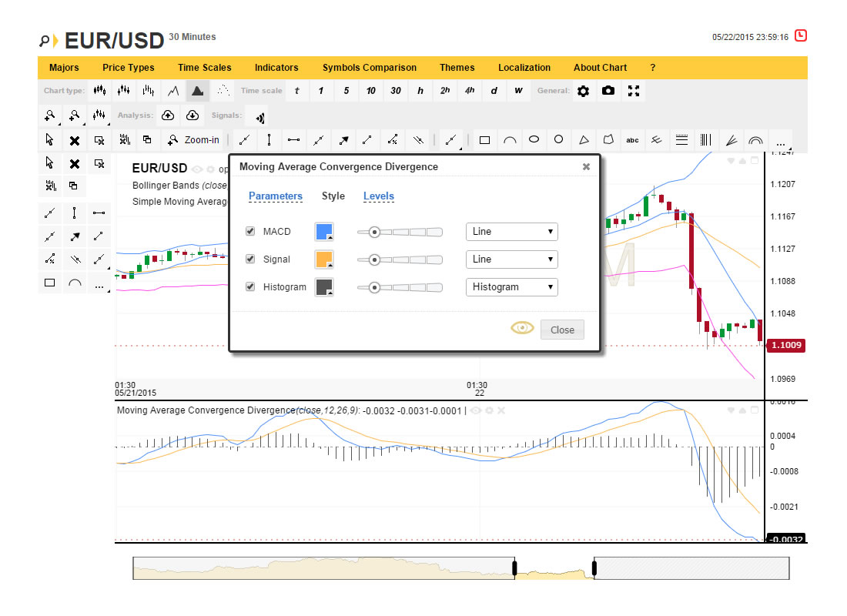Click the clock icon beside the date

[x=801, y=35]
